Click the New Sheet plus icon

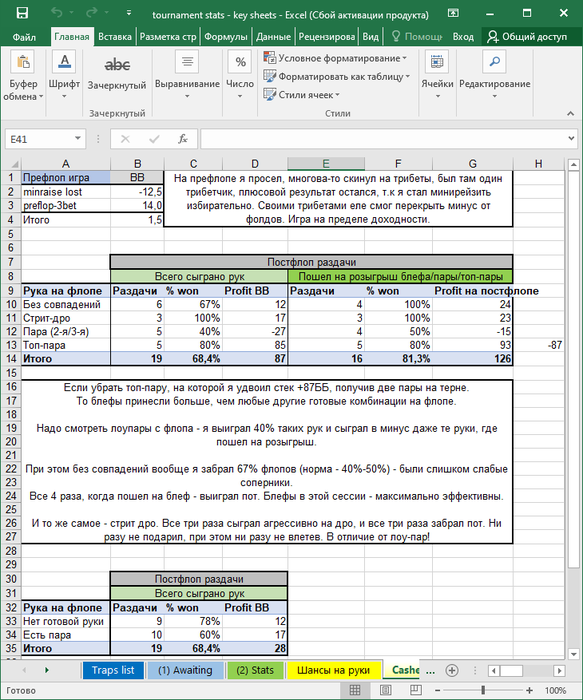[452, 670]
